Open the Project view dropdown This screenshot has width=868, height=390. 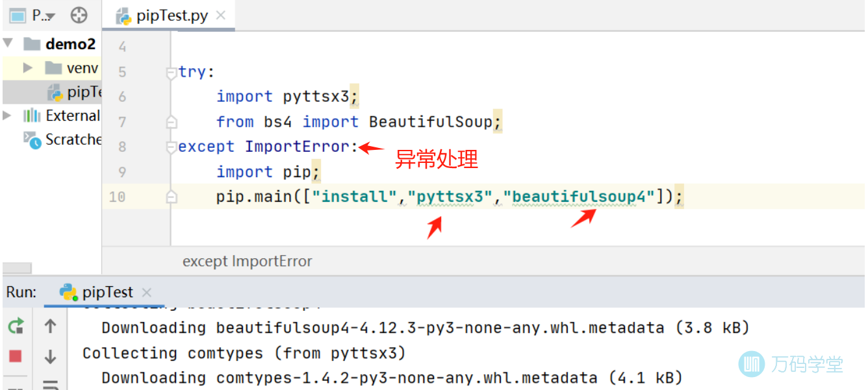point(43,16)
